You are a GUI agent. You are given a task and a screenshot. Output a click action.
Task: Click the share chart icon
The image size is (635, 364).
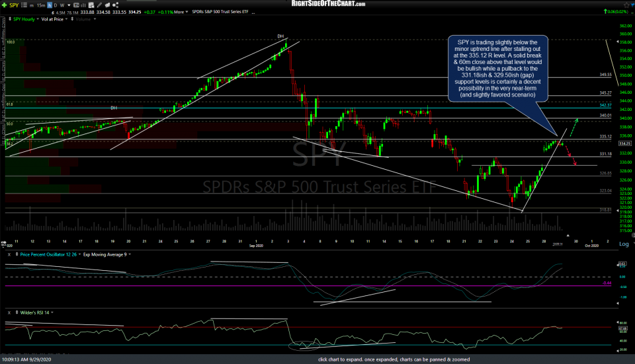(115, 5)
